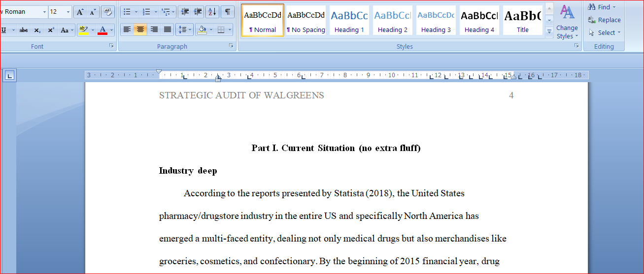Click the styles gallery scroll-down arrow

point(549,21)
